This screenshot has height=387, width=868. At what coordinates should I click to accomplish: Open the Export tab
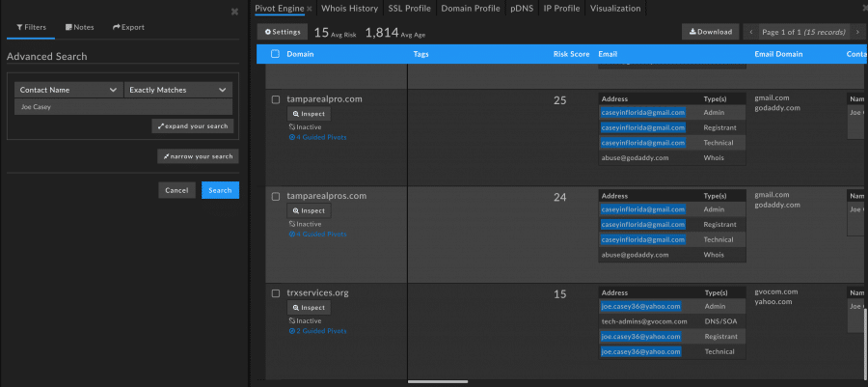128,27
